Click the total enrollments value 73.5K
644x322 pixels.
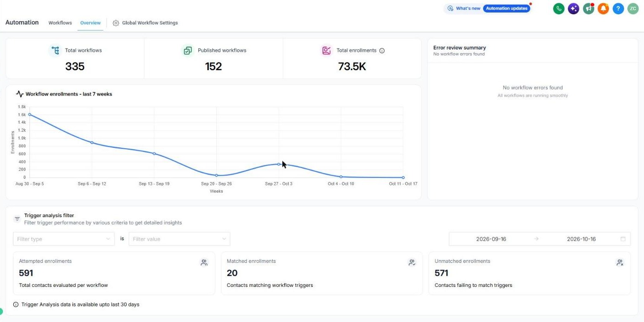352,67
